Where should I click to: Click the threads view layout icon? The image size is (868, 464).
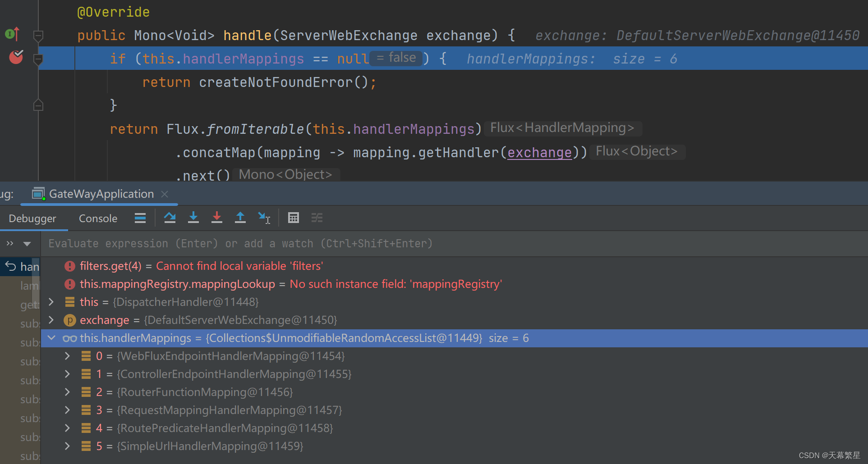317,218
